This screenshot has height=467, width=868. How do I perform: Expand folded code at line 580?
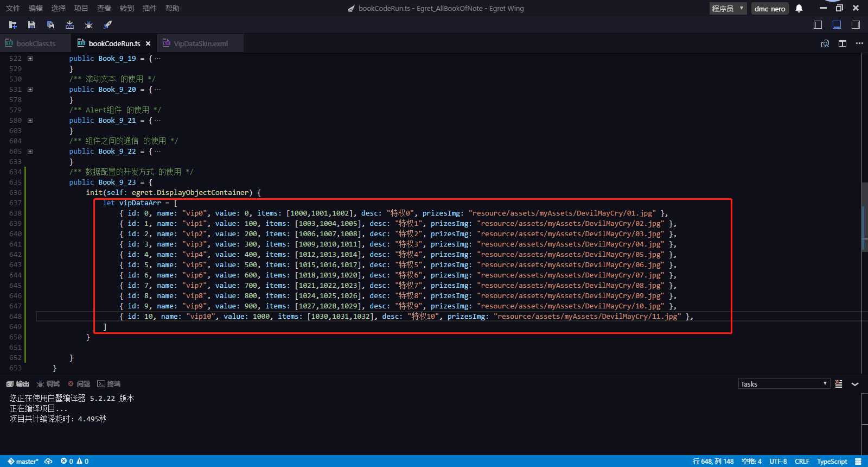(x=30, y=120)
